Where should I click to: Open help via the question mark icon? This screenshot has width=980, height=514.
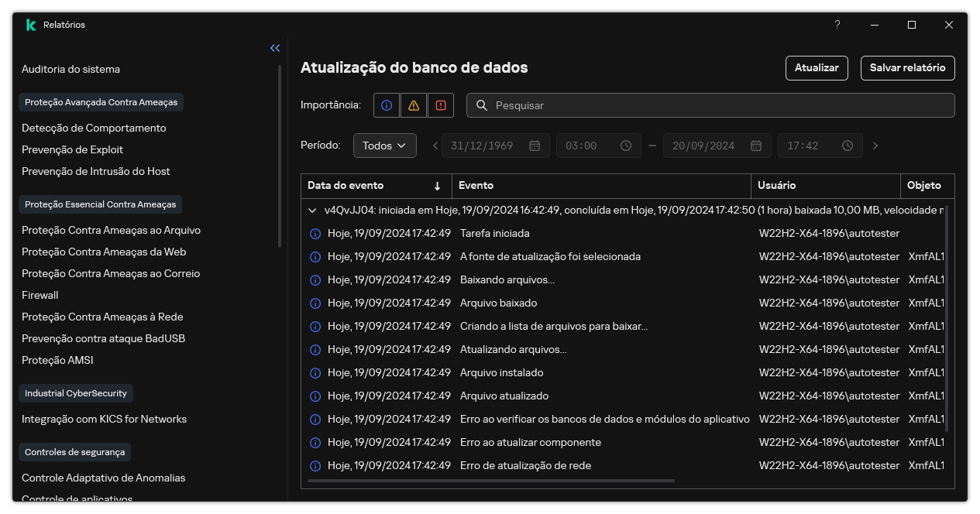point(837,25)
